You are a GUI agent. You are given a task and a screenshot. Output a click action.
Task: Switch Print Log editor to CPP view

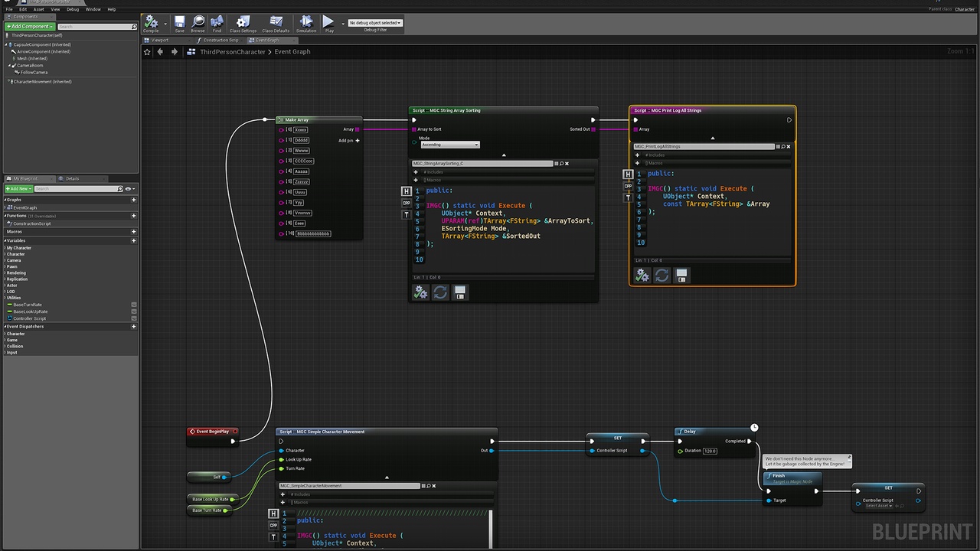click(629, 186)
